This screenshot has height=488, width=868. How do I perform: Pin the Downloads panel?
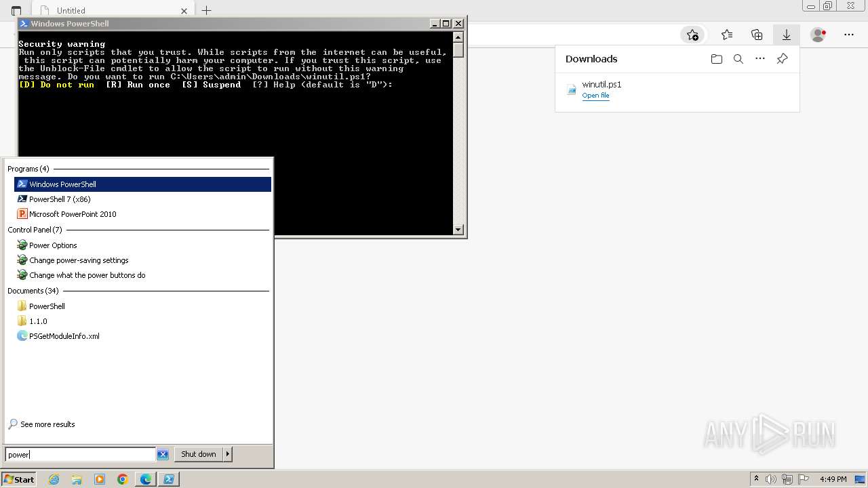pos(782,59)
